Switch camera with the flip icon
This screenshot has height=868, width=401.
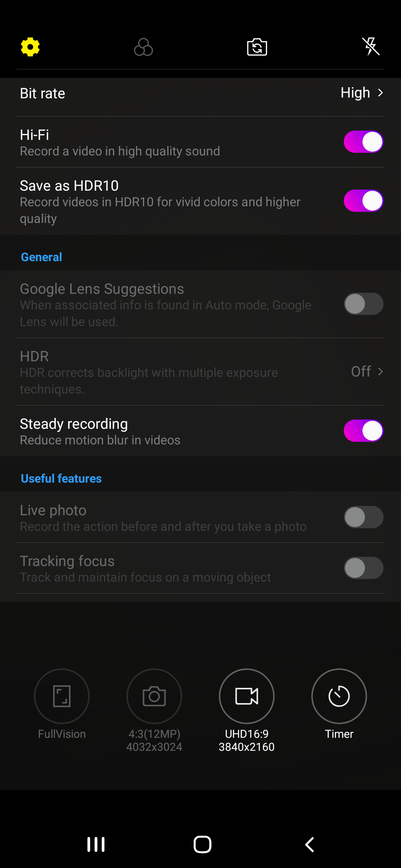[257, 47]
